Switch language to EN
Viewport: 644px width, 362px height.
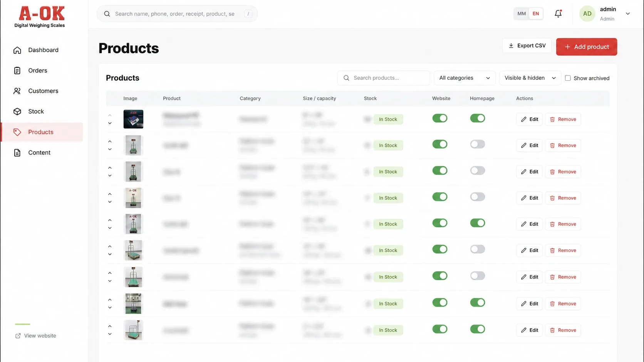coord(536,13)
